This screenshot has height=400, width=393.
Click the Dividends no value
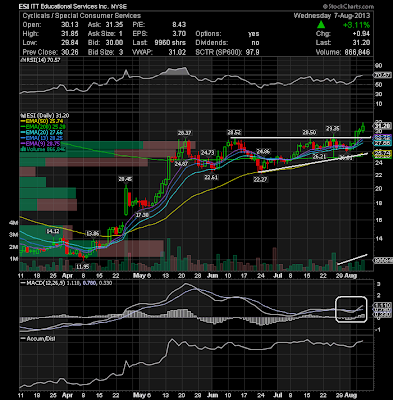(x=256, y=43)
